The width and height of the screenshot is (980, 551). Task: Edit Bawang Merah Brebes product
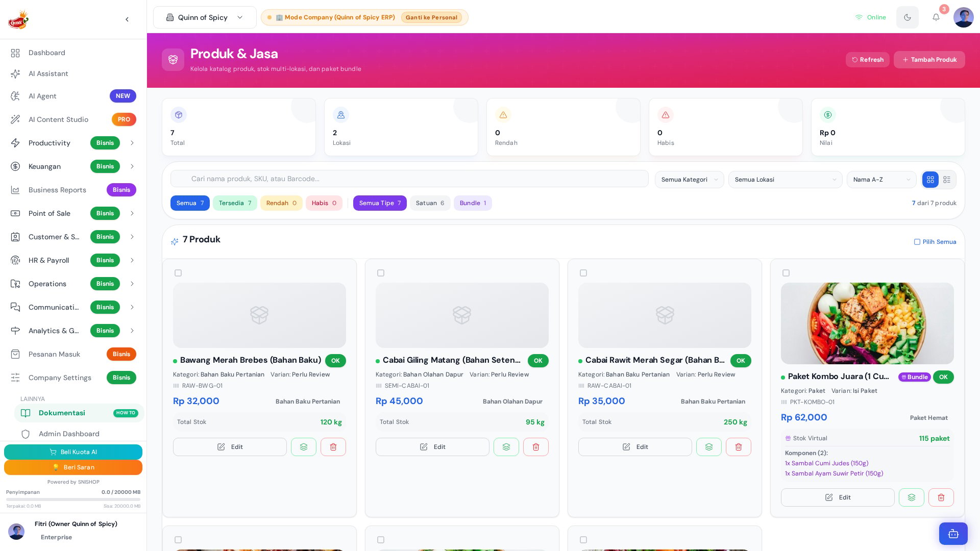pyautogui.click(x=230, y=447)
